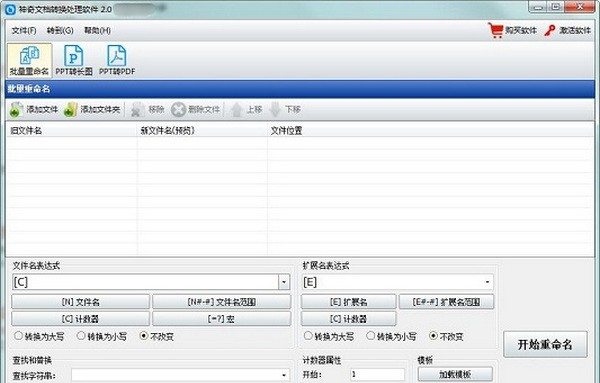Click the 上移 arrow icon
Viewport: 600px width, 383px height.
pyautogui.click(x=237, y=110)
